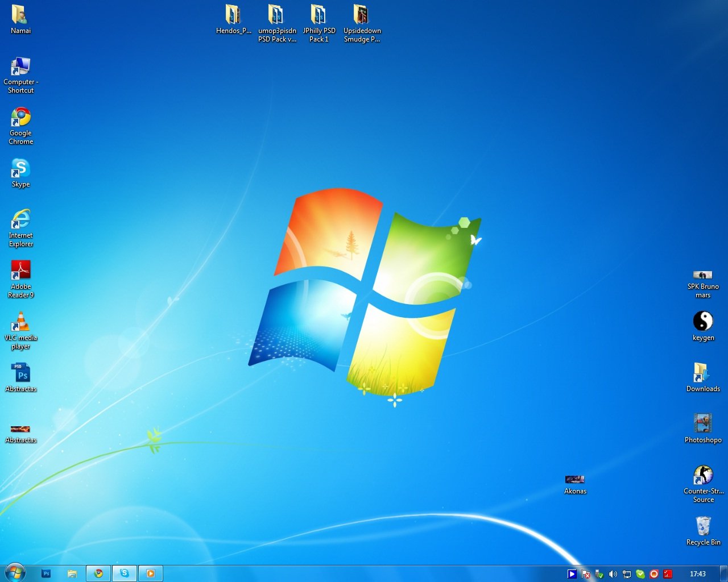The width and height of the screenshot is (728, 582).
Task: Select the SPK Bruno mars image file
Action: tap(703, 275)
